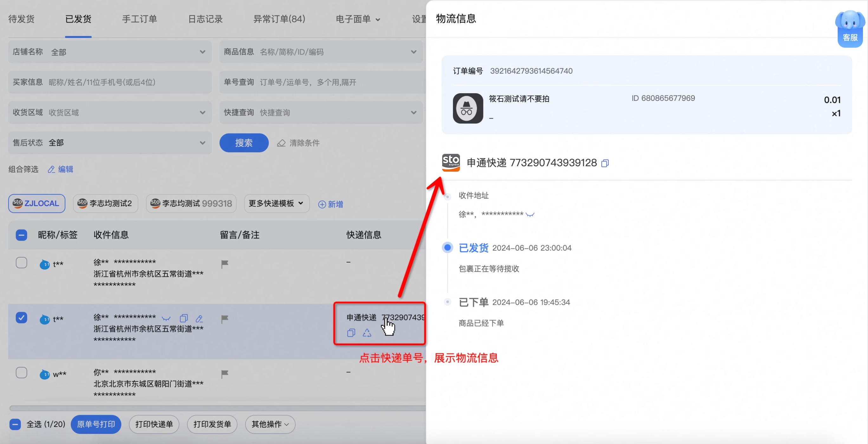Open the 客服 customer service mascot icon
868x444 pixels.
[x=850, y=29]
